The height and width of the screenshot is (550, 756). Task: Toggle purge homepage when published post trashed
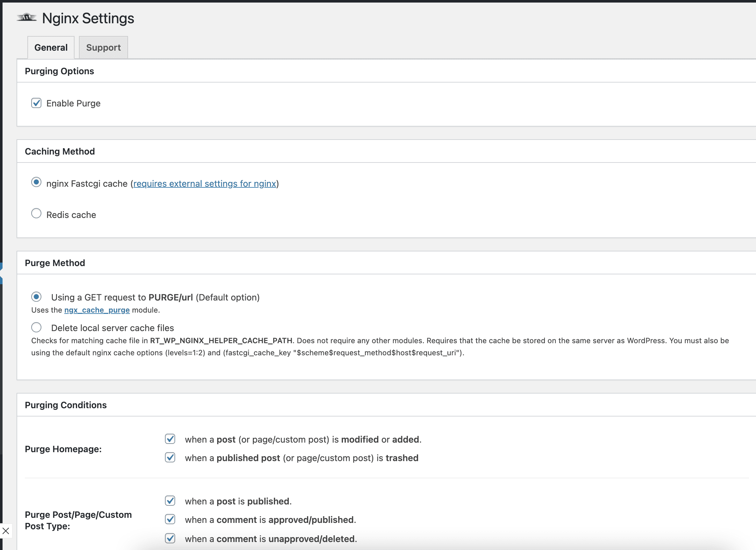pyautogui.click(x=170, y=458)
